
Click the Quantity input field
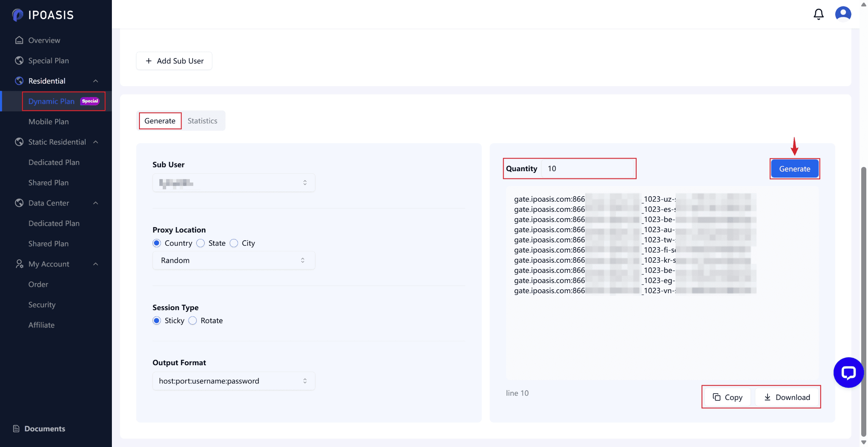[588, 169]
